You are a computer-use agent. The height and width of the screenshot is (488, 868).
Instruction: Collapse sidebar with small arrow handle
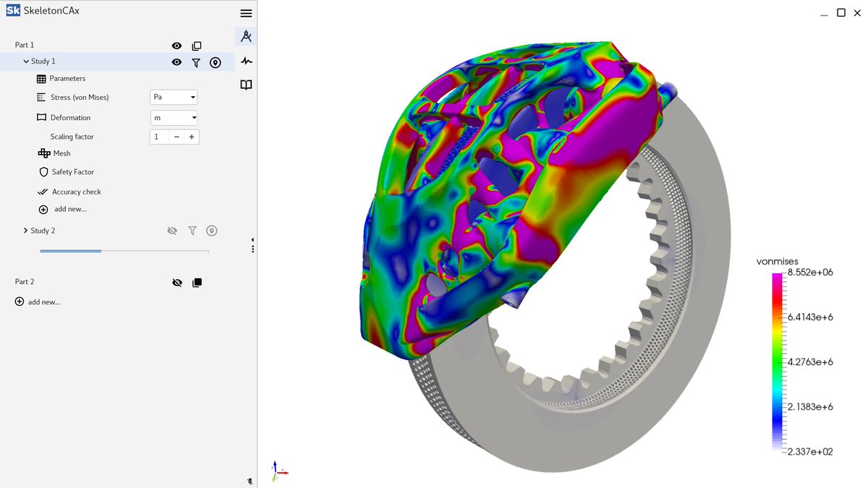(x=252, y=239)
